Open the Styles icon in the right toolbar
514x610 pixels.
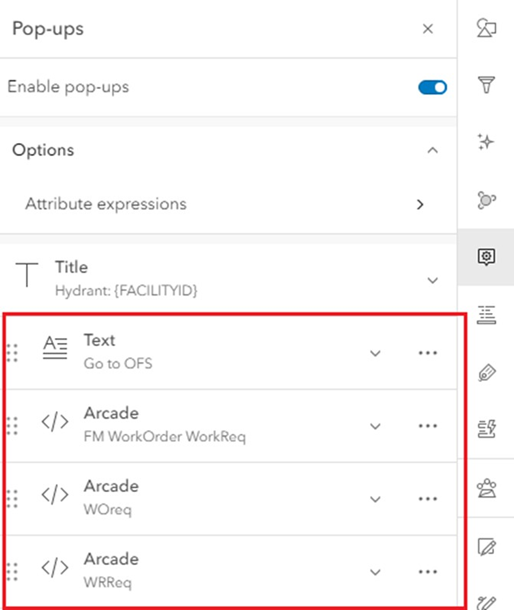click(486, 28)
